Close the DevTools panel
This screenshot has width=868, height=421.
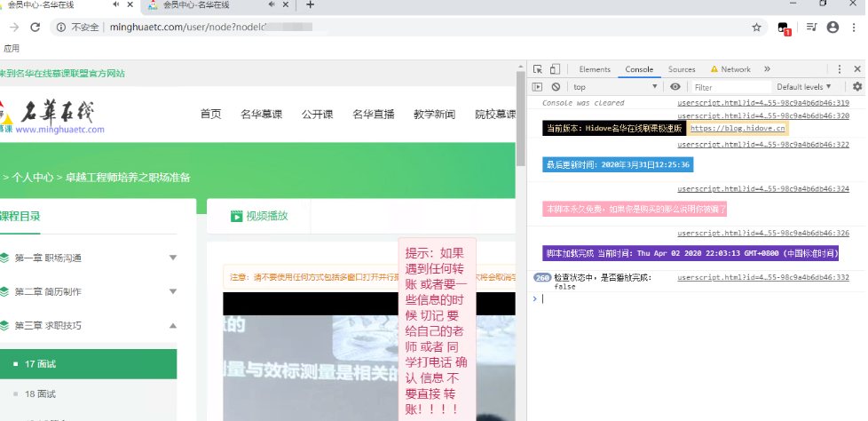pos(857,69)
